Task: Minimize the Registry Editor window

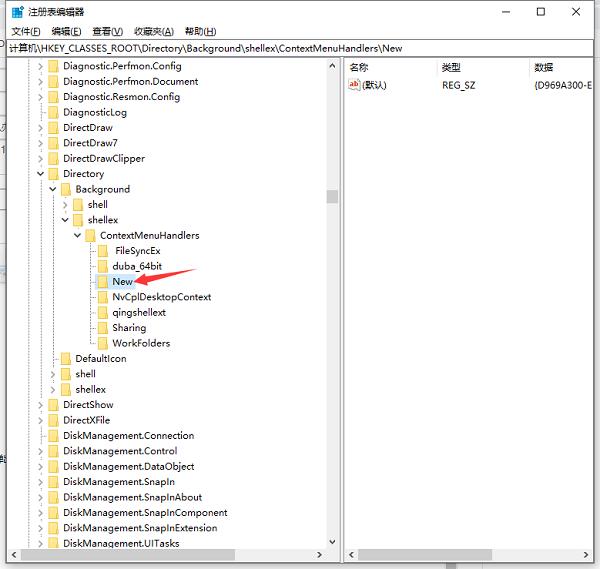Action: 506,12
